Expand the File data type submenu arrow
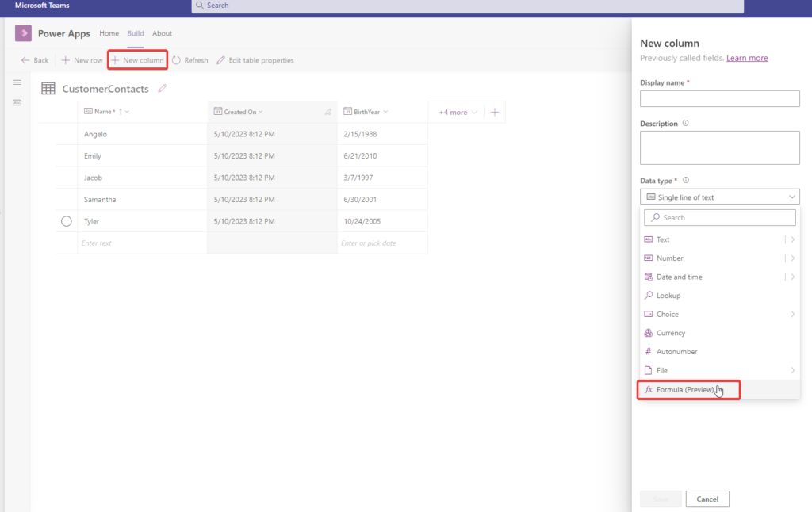The width and height of the screenshot is (812, 512). tap(792, 370)
